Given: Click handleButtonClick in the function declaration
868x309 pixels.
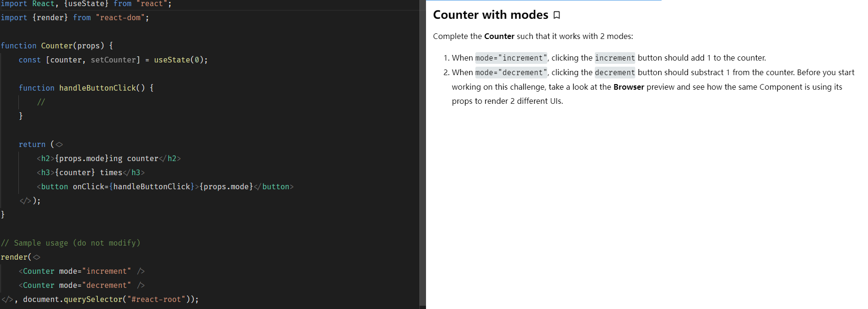Looking at the screenshot, I should (x=97, y=88).
